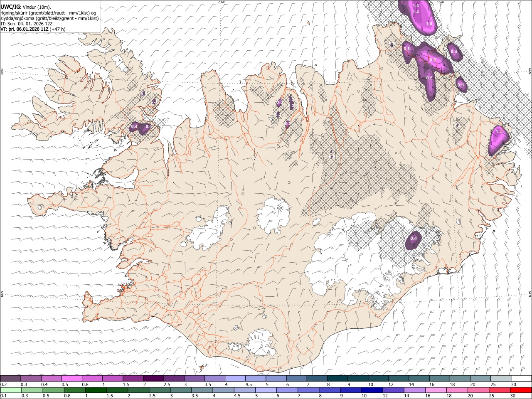Click the 15W longitude label

tap(441, 2)
